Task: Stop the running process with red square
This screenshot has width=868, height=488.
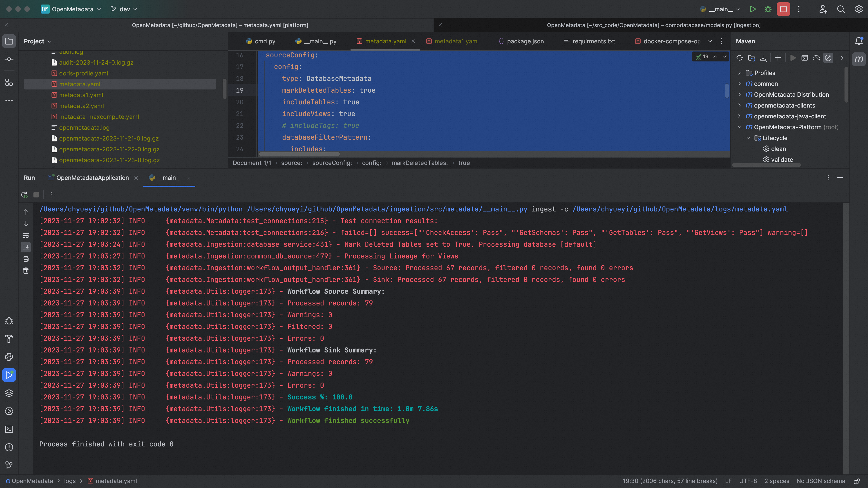Action: [783, 9]
